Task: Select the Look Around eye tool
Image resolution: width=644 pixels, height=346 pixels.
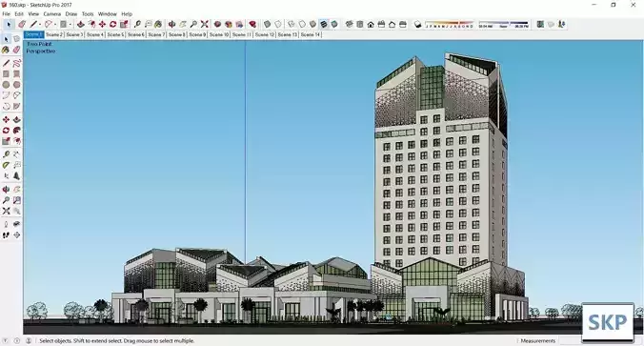Action: click(16, 224)
